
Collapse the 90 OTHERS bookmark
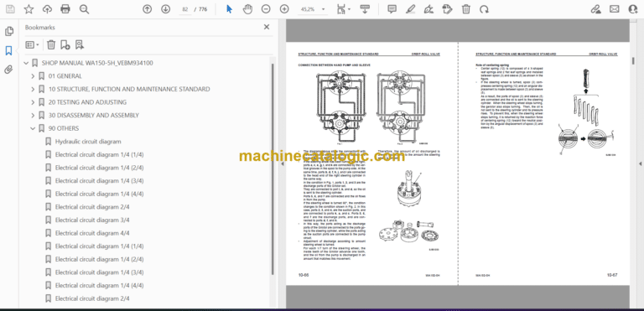[x=34, y=128]
